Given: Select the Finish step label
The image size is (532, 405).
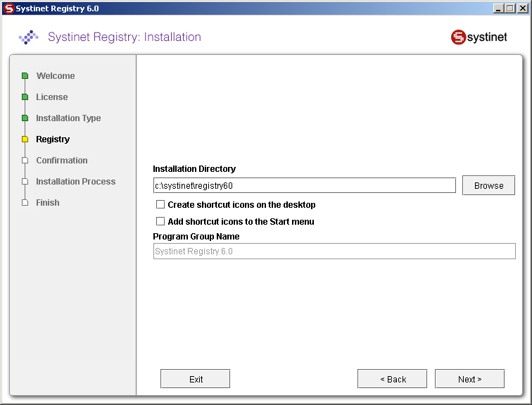Looking at the screenshot, I should click(48, 203).
